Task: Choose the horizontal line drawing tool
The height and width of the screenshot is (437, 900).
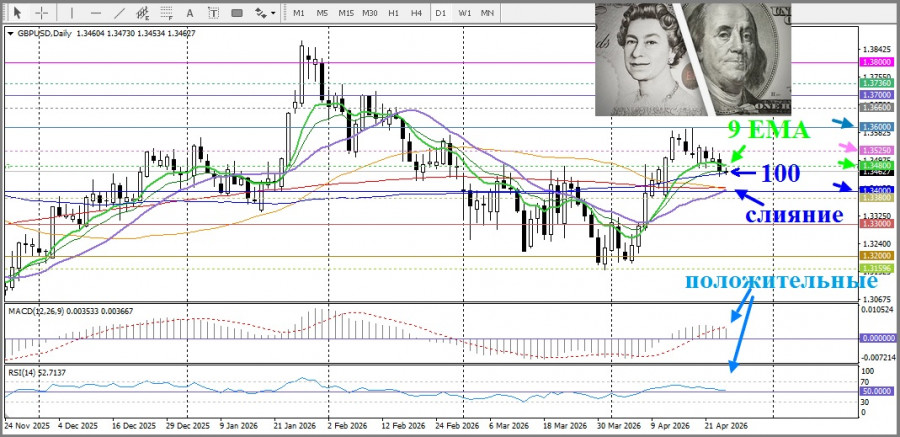Action: 95,12
